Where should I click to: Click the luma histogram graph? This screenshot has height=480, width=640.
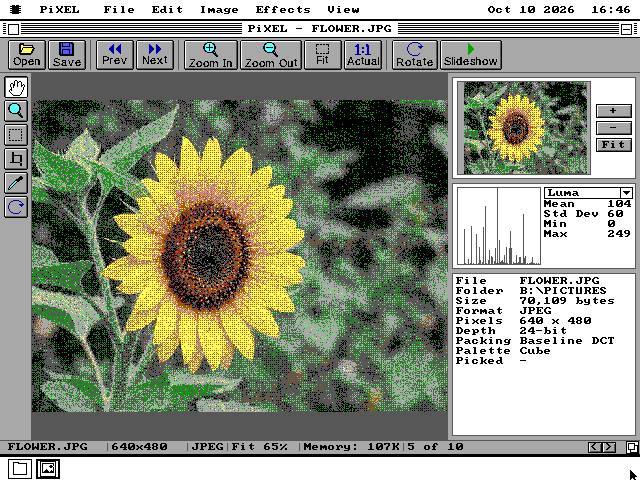[498, 226]
